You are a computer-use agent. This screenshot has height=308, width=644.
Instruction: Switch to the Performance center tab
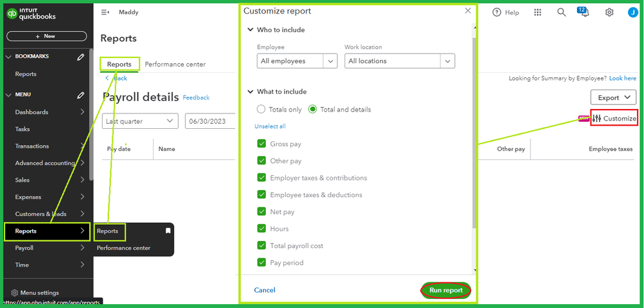(x=176, y=64)
